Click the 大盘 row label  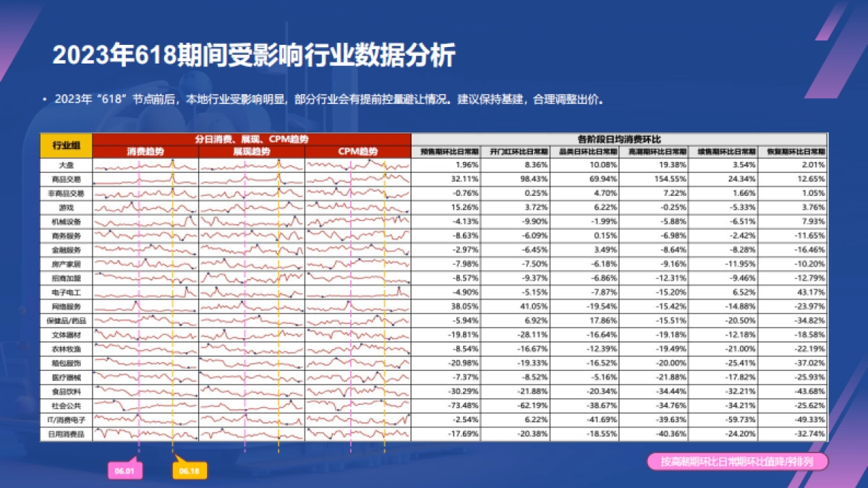(x=68, y=165)
